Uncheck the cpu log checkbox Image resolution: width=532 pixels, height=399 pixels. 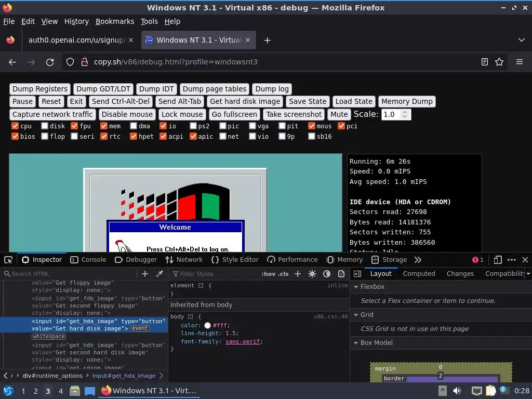coord(15,126)
